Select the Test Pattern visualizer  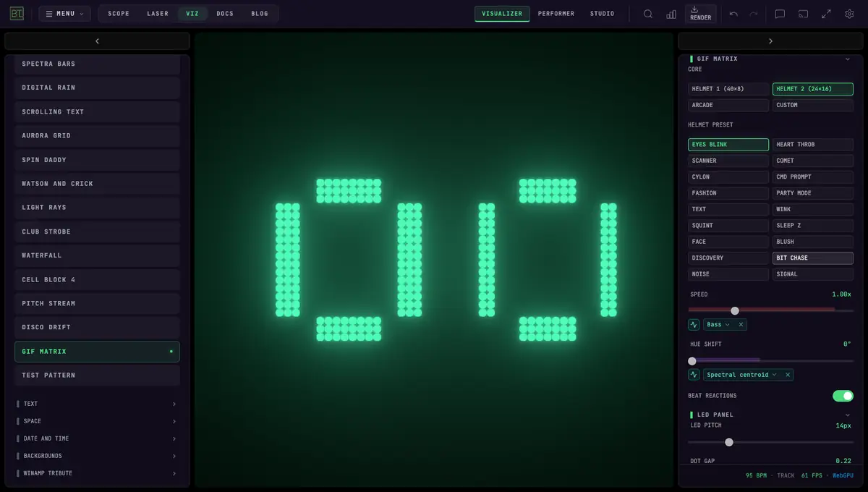[97, 375]
